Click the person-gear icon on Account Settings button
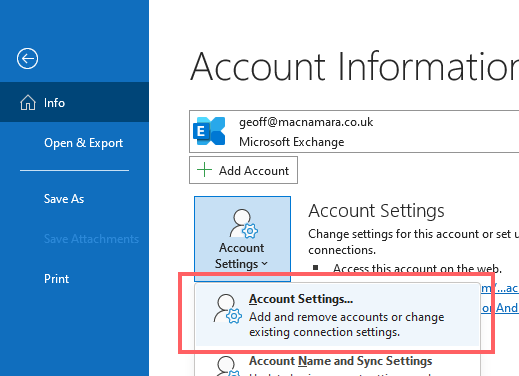Image resolution: width=519 pixels, height=376 pixels. coord(243,223)
